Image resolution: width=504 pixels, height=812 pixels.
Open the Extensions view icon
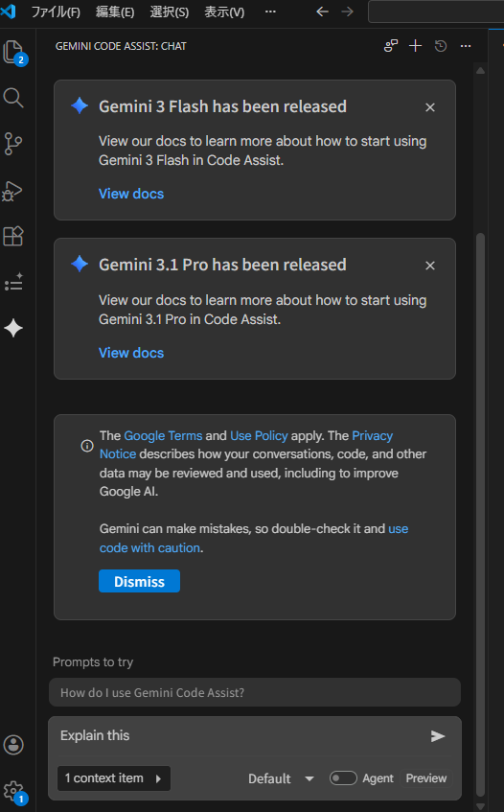[13, 236]
